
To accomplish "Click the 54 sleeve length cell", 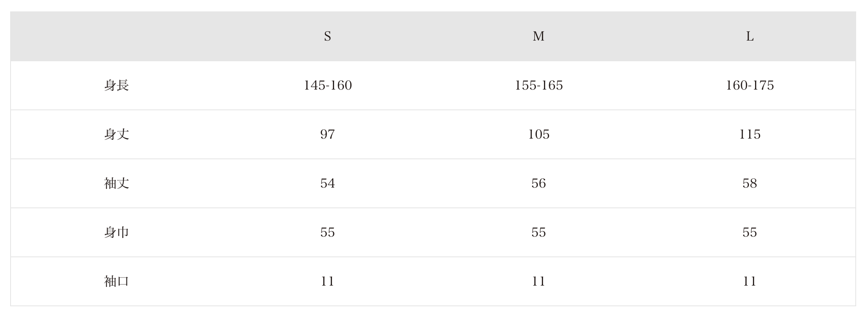I will click(x=327, y=184).
